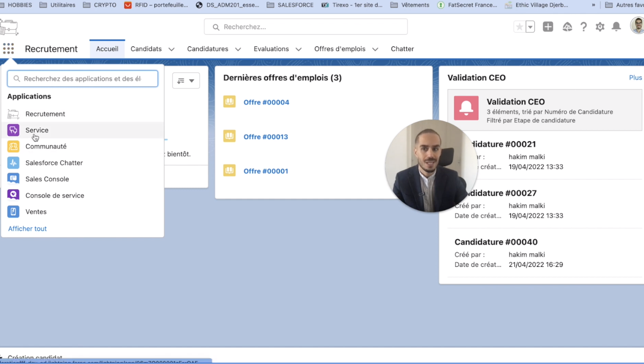The width and height of the screenshot is (644, 364).
Task: Open the Offre #00013 link
Action: pyautogui.click(x=266, y=137)
